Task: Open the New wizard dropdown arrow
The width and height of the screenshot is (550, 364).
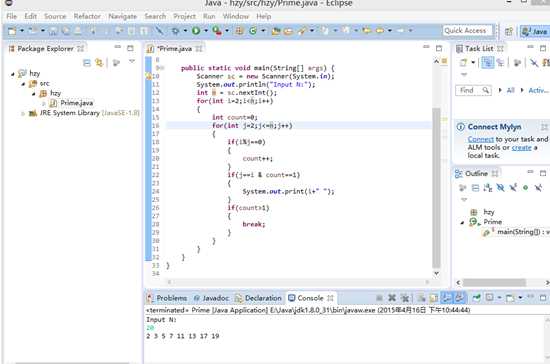Action: 22,31
